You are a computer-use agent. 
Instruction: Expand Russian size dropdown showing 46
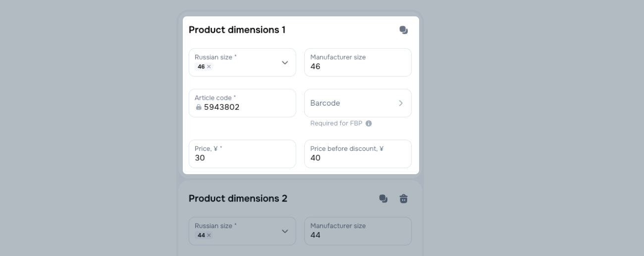285,63
